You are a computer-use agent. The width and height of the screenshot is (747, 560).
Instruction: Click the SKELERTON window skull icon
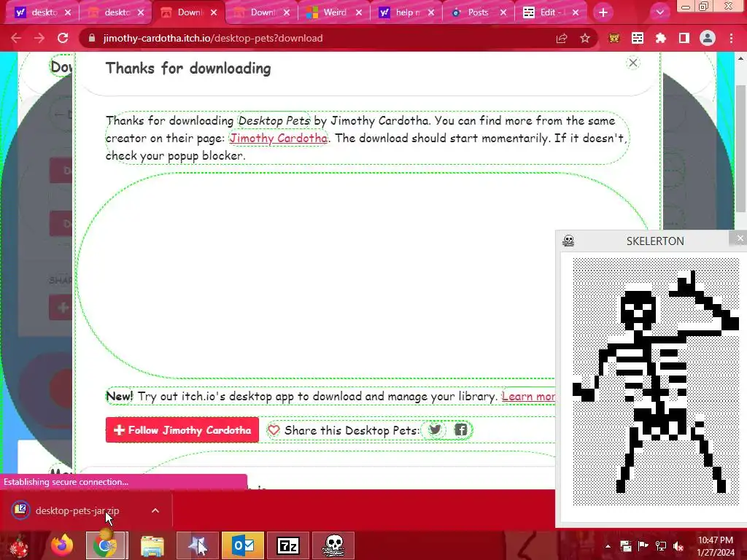[568, 241]
